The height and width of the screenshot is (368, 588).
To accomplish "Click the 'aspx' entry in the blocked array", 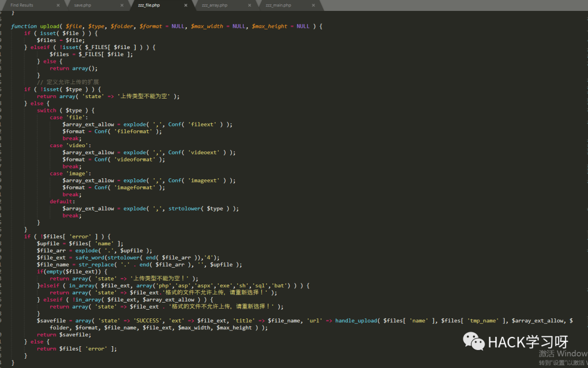I will (204, 286).
